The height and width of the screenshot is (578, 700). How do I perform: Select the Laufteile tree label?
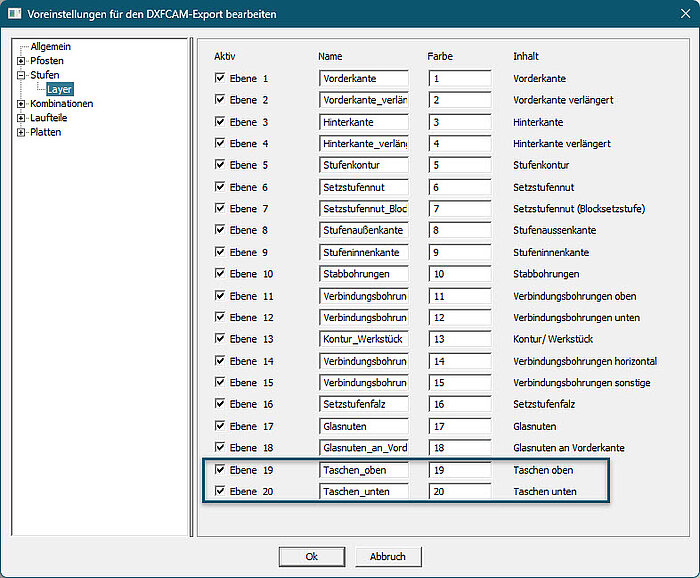click(x=49, y=118)
